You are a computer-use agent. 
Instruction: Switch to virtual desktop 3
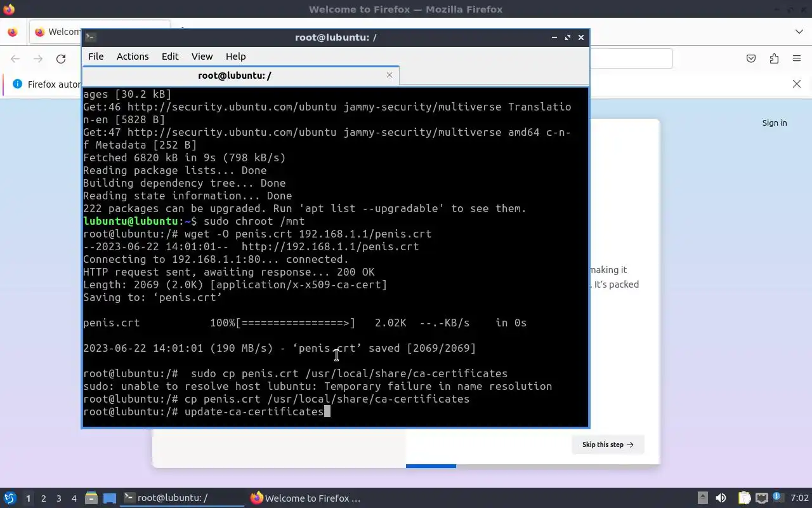pyautogui.click(x=59, y=498)
